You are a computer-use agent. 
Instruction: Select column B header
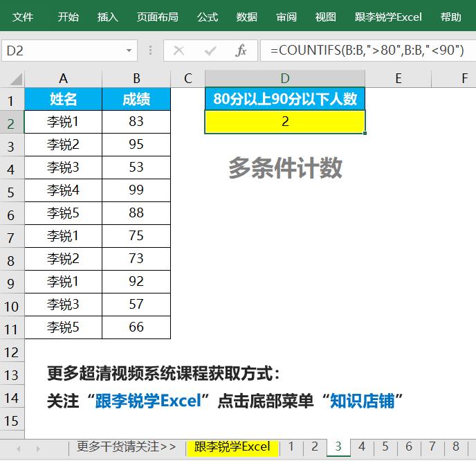pyautogui.click(x=136, y=79)
